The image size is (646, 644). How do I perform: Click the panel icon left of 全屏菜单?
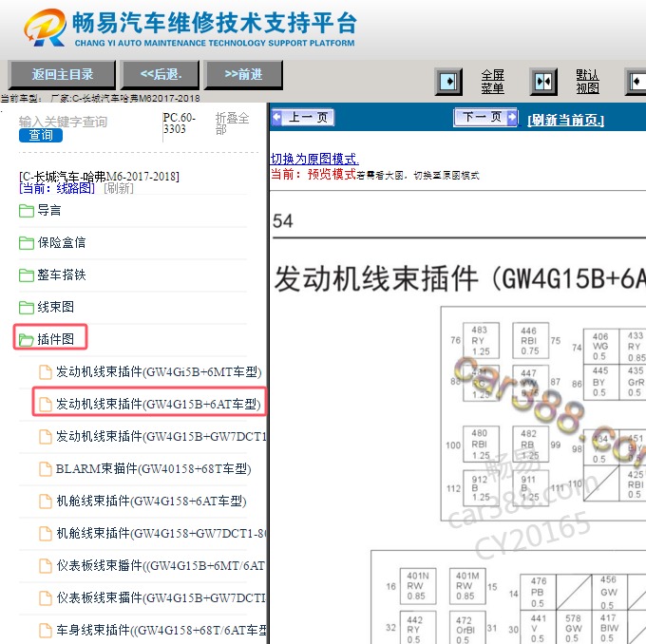pyautogui.click(x=448, y=82)
